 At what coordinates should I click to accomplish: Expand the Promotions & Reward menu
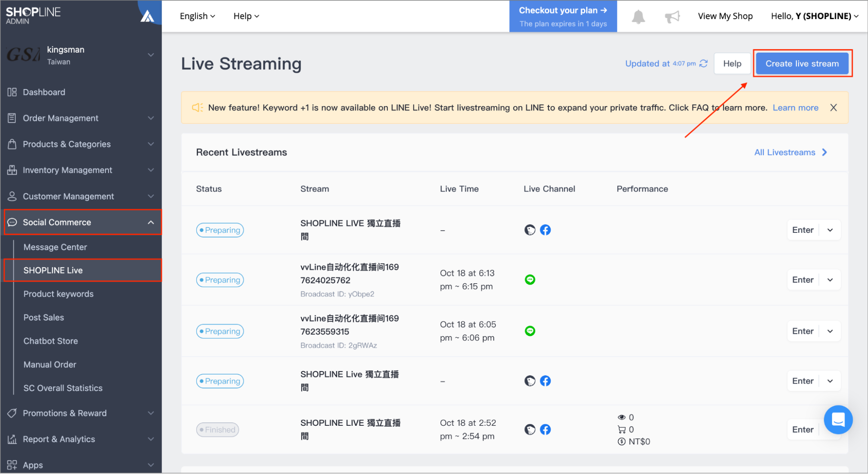pyautogui.click(x=151, y=413)
